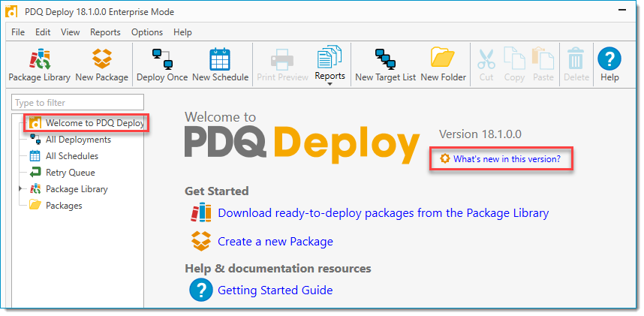This screenshot has height=316, width=644.
Task: Open the View menu
Action: 71,32
